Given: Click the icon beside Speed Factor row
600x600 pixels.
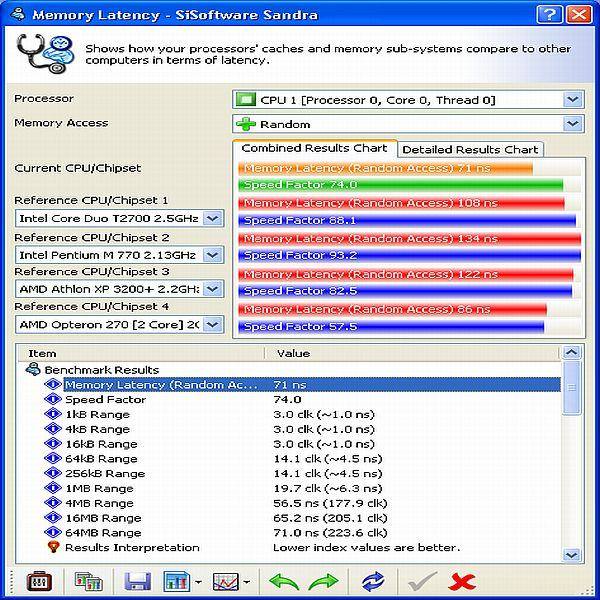Looking at the screenshot, I should click(53, 399).
